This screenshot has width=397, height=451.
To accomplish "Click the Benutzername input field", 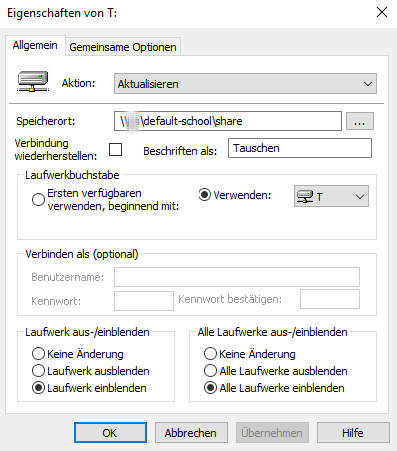I will (x=237, y=277).
